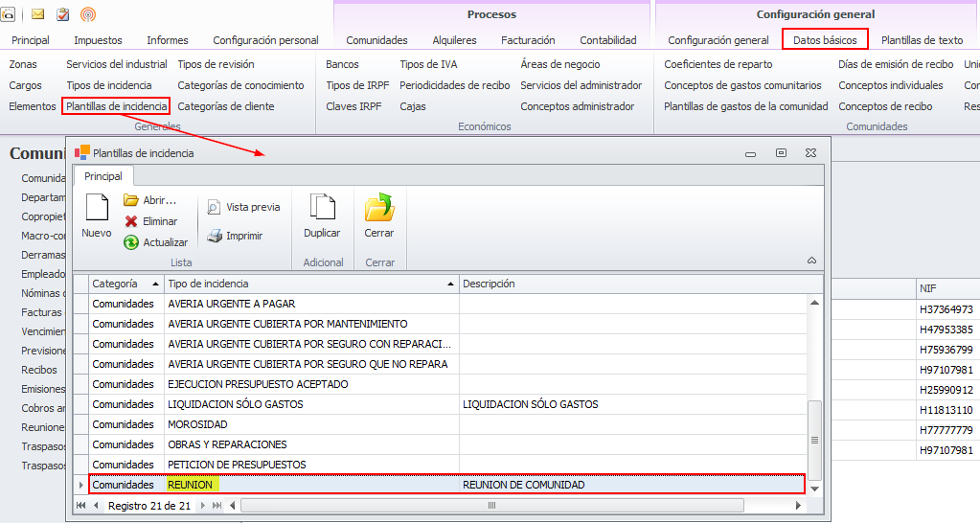980x523 pixels.
Task: Open the notepad tasks icon in top toolbar
Action: pyautogui.click(x=62, y=13)
